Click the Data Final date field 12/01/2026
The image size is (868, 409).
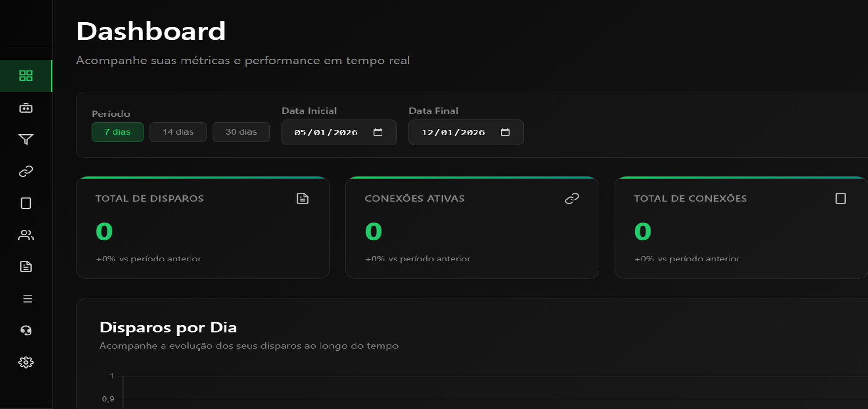coord(466,132)
